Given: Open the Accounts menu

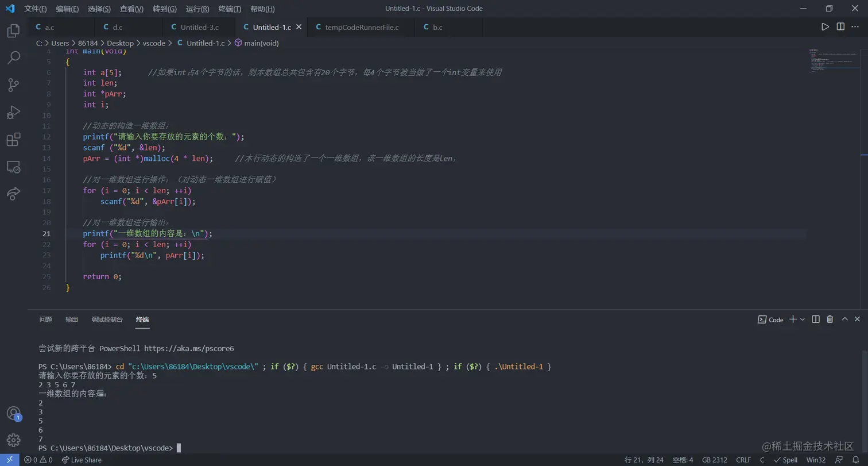Looking at the screenshot, I should point(13,413).
